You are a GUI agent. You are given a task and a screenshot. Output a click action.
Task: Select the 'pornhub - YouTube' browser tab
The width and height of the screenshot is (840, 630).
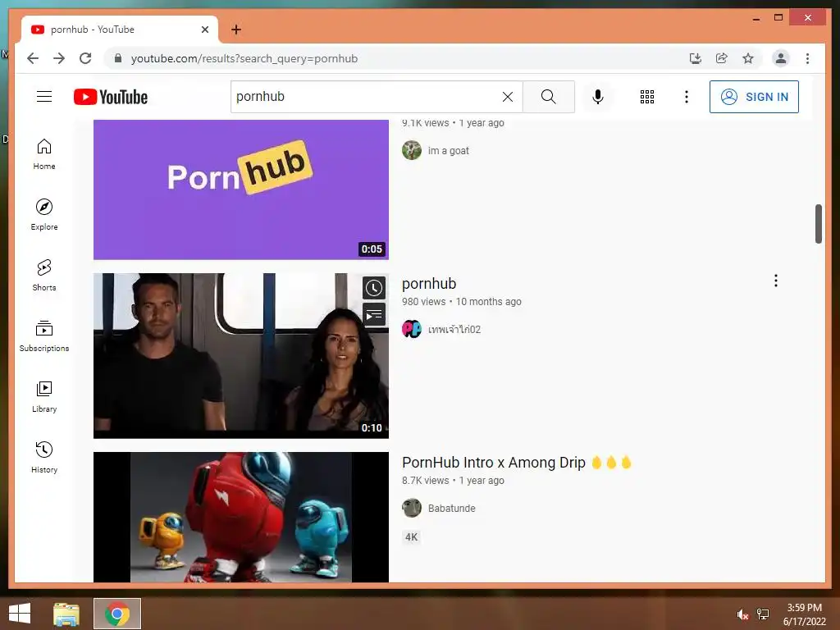click(x=120, y=30)
